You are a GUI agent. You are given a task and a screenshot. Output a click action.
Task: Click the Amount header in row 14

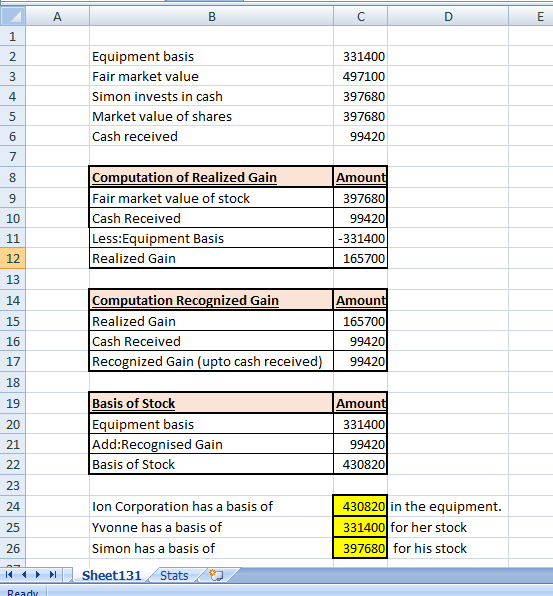coord(360,300)
